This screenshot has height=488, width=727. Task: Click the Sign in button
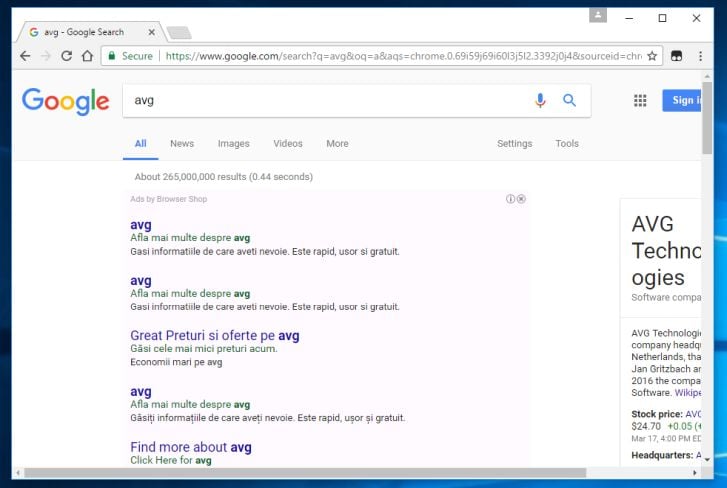(x=682, y=100)
